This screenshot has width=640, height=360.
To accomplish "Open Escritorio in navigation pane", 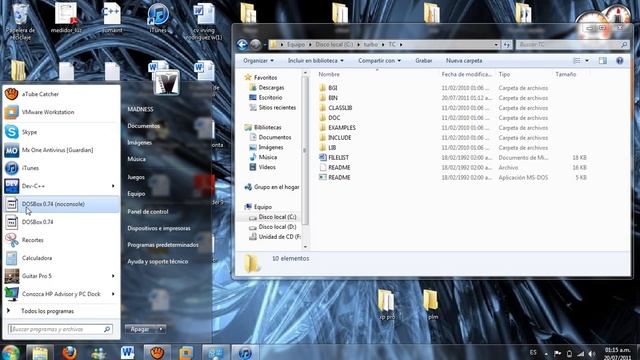I will (270, 98).
